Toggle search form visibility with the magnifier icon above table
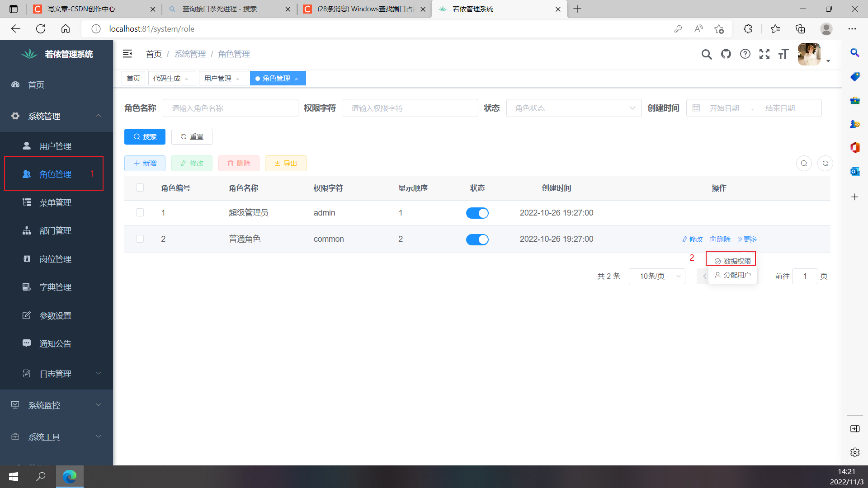 coord(804,163)
